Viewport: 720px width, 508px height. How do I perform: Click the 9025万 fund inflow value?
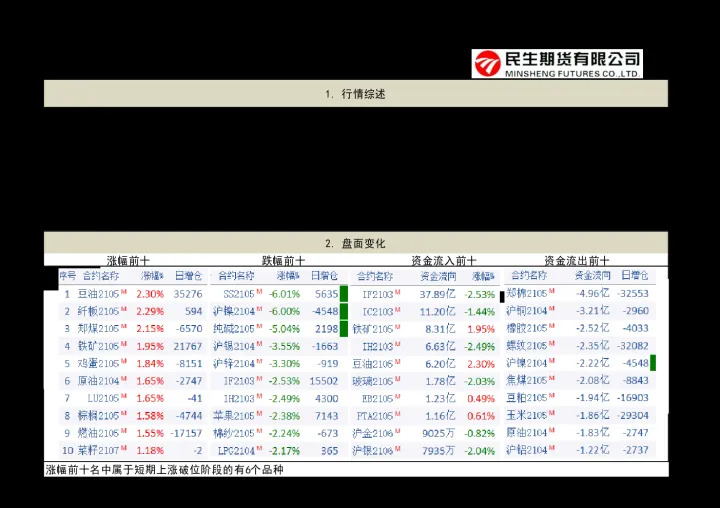439,433
